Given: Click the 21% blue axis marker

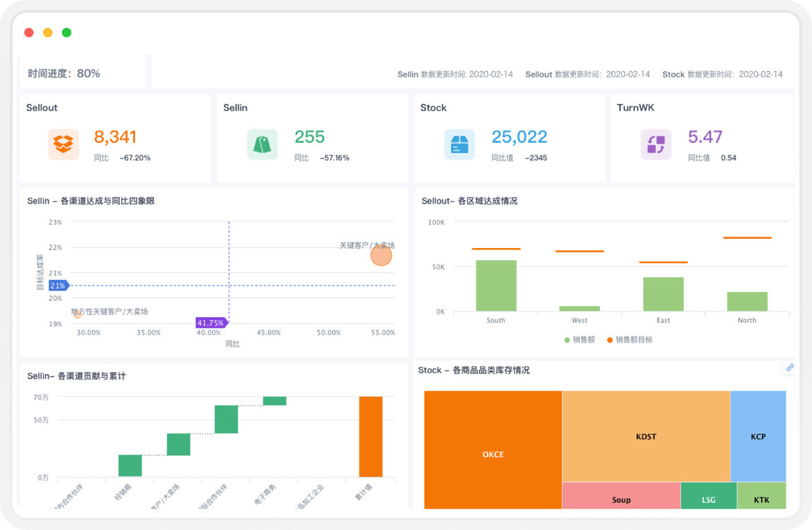Looking at the screenshot, I should [58, 285].
